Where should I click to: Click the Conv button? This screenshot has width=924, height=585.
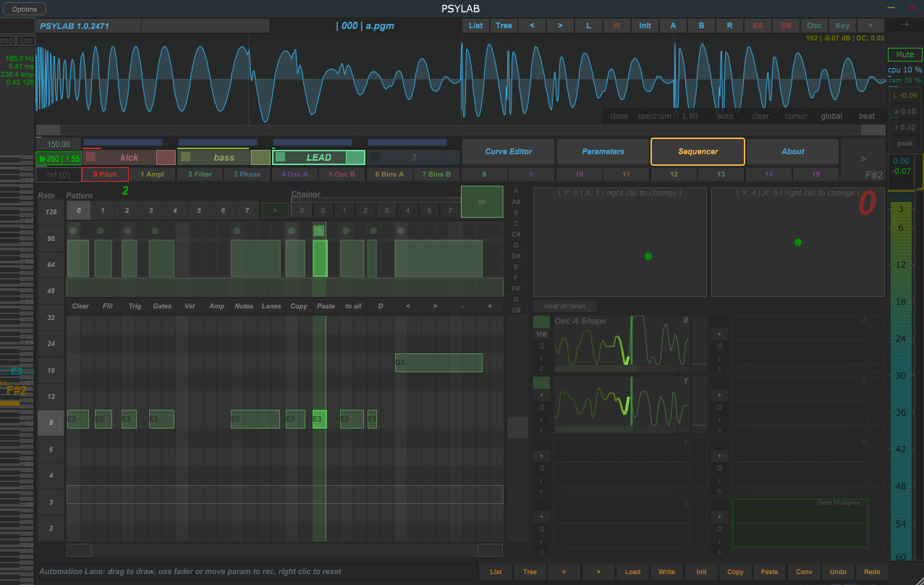804,572
